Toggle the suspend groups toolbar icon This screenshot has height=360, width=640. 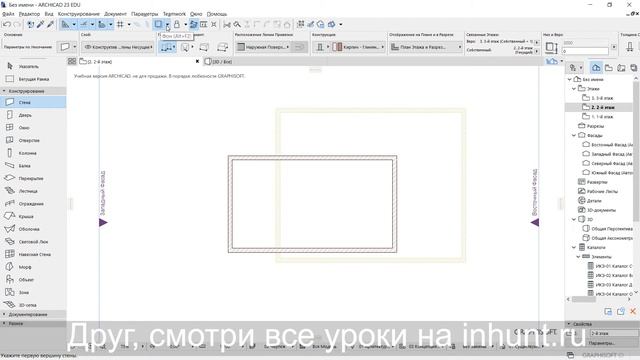click(x=193, y=24)
